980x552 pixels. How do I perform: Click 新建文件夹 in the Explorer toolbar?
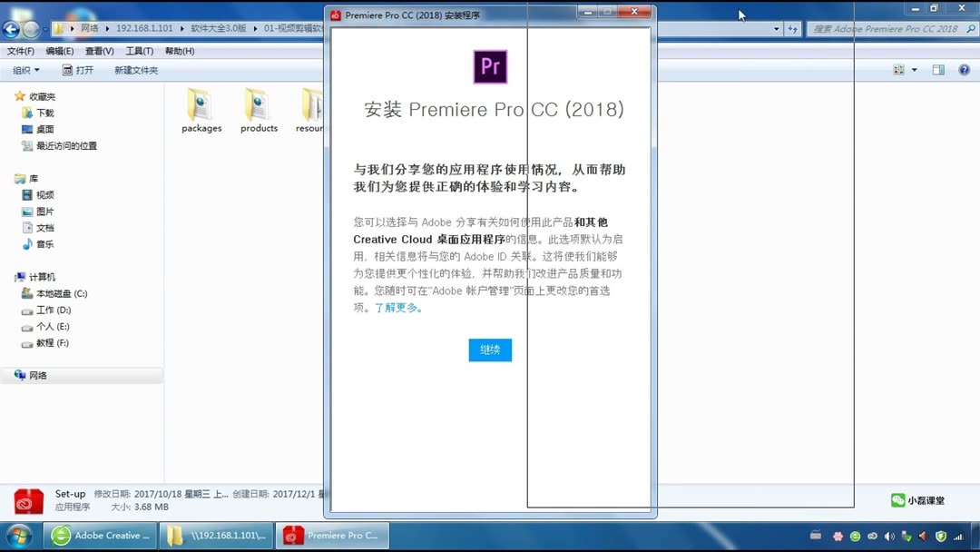tap(136, 70)
